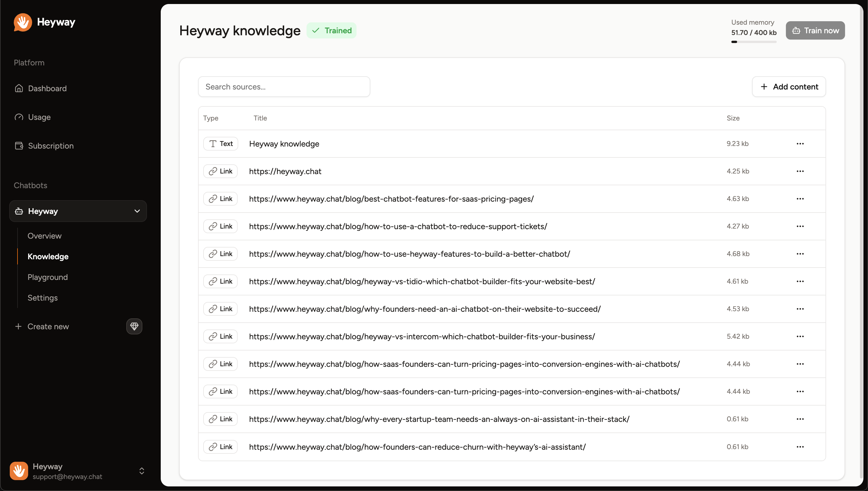Open actions for how-to-use-a-chatbot-to-reduce-support-tickets row
The image size is (868, 491).
[x=800, y=226]
